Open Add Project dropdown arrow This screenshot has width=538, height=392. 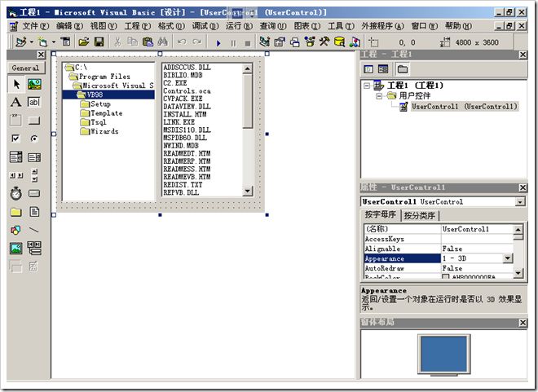coord(32,42)
